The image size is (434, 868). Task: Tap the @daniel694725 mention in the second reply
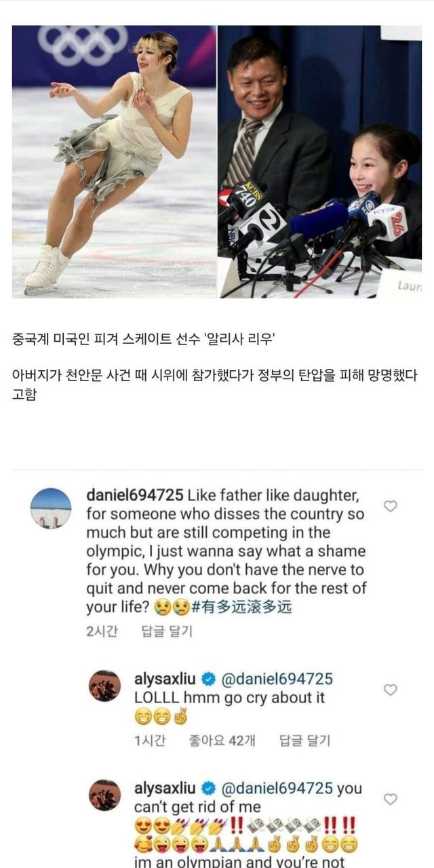click(x=277, y=789)
